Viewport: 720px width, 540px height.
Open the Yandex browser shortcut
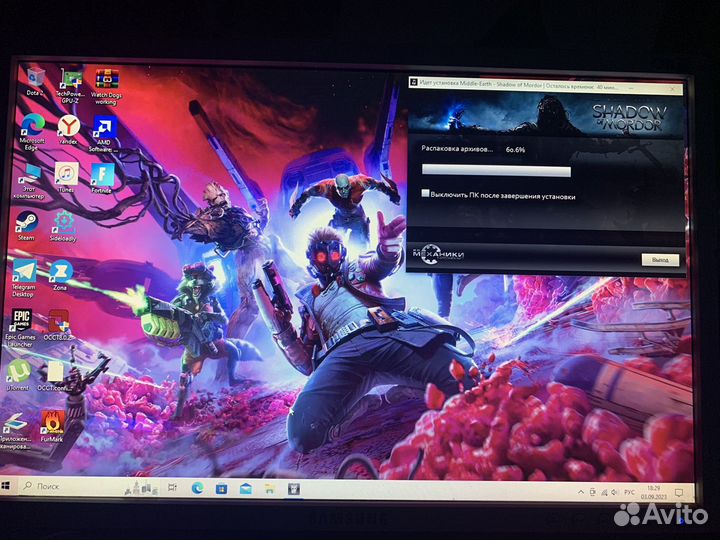tap(68, 125)
